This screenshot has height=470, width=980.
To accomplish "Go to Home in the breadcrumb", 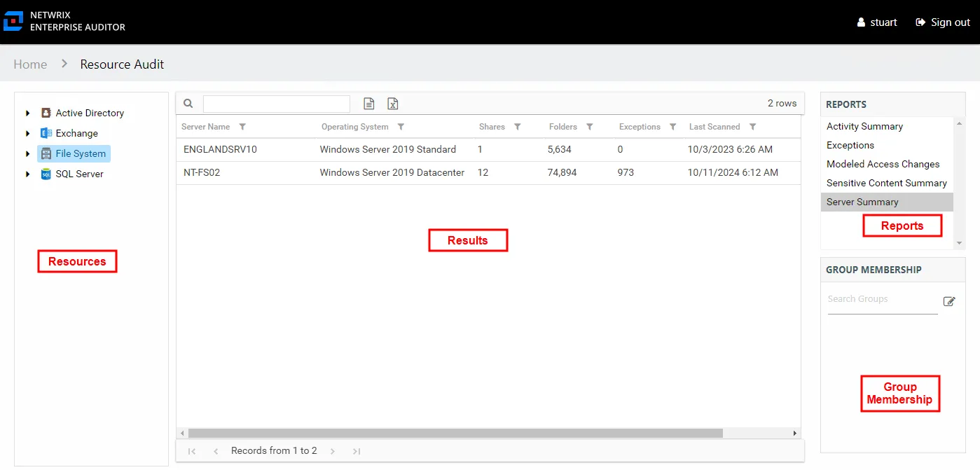I will coord(30,64).
